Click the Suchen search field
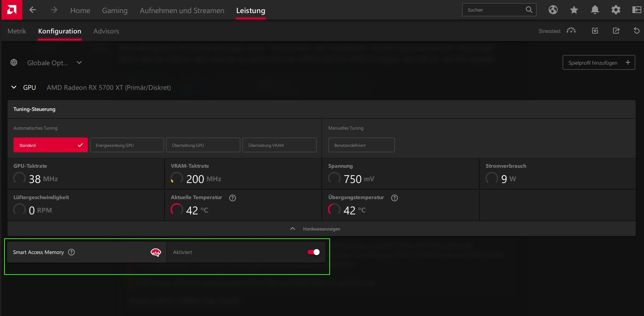Screen dimensions: 644x316 (x=499, y=10)
